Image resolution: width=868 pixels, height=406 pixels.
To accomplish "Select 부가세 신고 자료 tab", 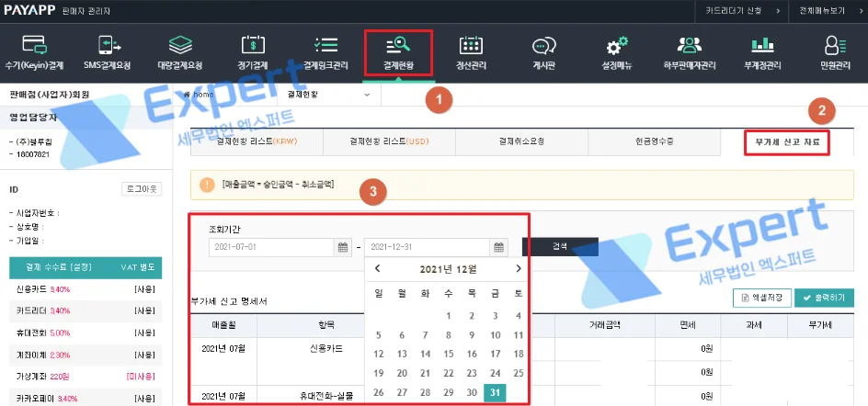I will (x=788, y=141).
